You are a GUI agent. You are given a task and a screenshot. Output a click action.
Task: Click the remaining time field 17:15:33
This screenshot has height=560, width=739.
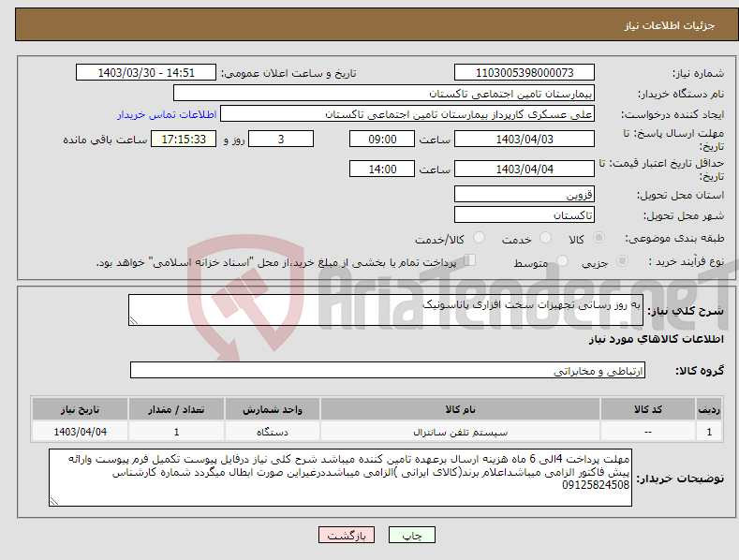[x=184, y=139]
